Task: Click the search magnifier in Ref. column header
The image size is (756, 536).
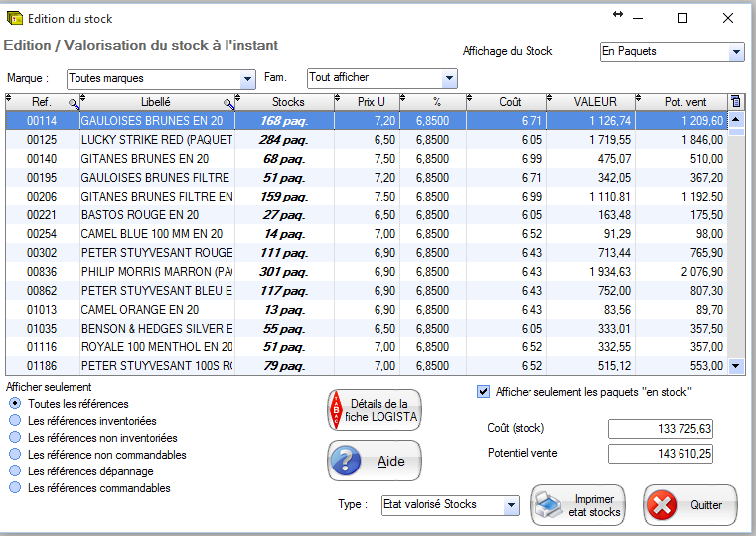Action: [74, 103]
